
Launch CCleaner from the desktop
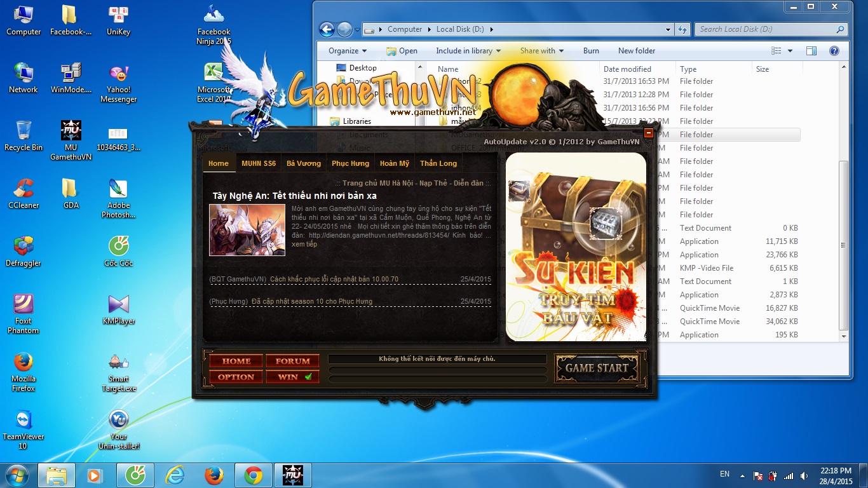tap(24, 194)
